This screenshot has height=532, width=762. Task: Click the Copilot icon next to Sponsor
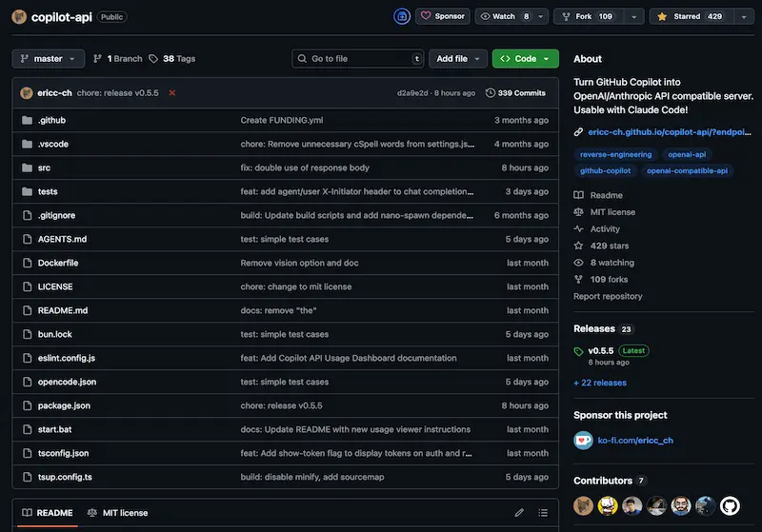click(401, 16)
